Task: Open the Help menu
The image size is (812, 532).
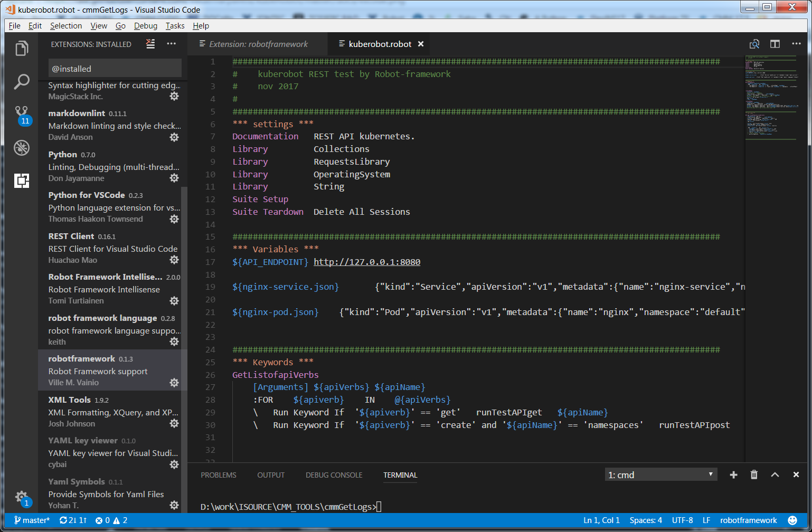Action: (x=201, y=25)
